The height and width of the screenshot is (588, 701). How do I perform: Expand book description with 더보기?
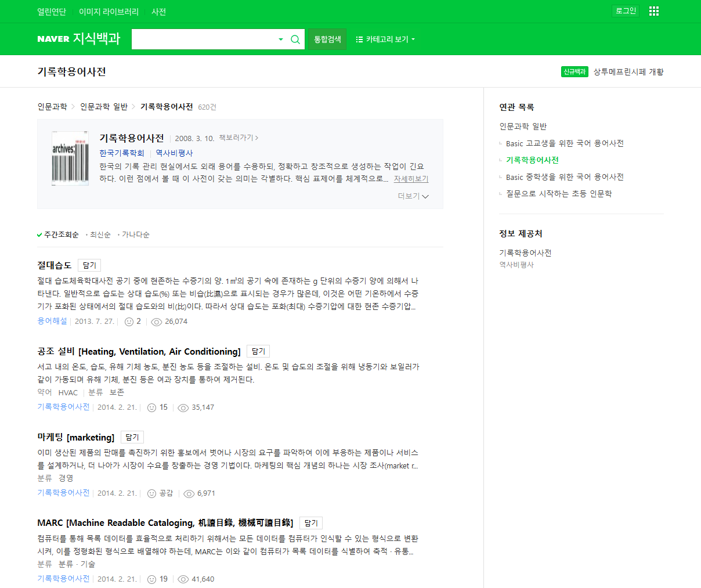pyautogui.click(x=413, y=196)
